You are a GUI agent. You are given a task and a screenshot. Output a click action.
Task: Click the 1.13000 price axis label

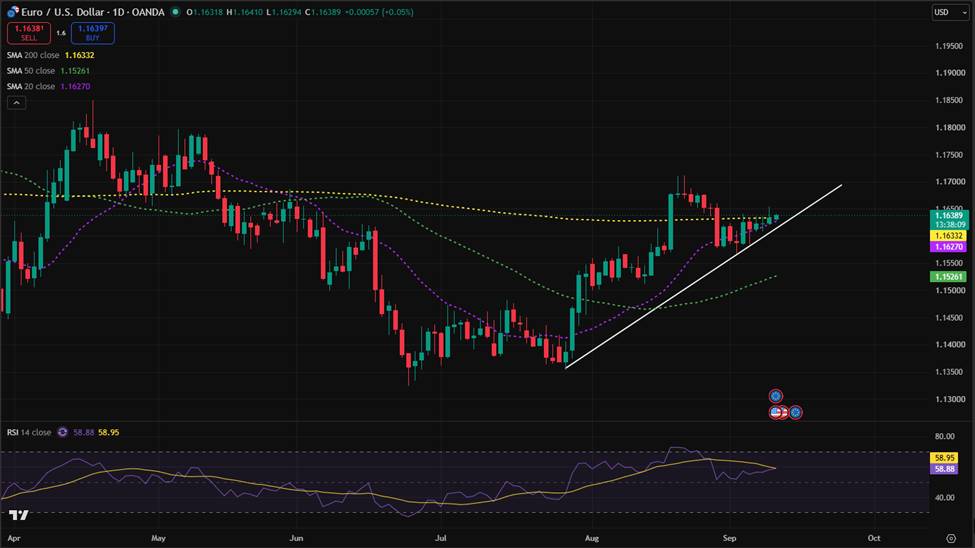[x=950, y=399]
